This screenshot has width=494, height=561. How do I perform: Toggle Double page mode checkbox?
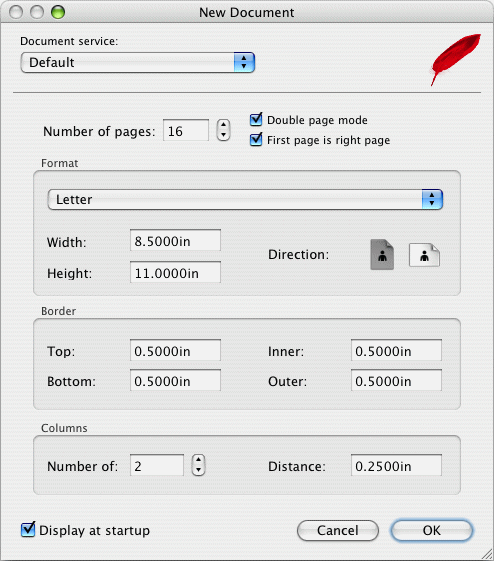pyautogui.click(x=256, y=119)
